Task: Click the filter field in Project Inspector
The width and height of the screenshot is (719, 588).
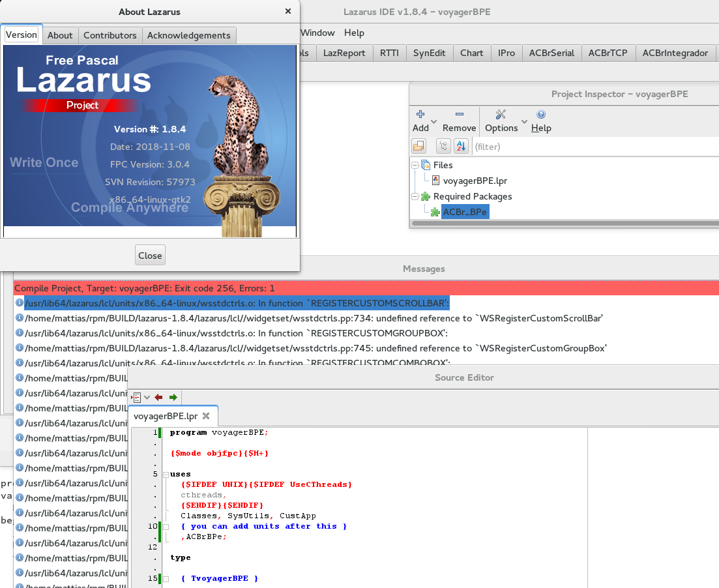Action: pos(595,147)
